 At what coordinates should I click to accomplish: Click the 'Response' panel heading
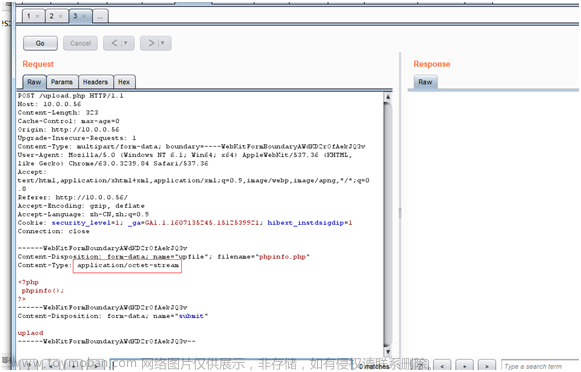tap(432, 64)
